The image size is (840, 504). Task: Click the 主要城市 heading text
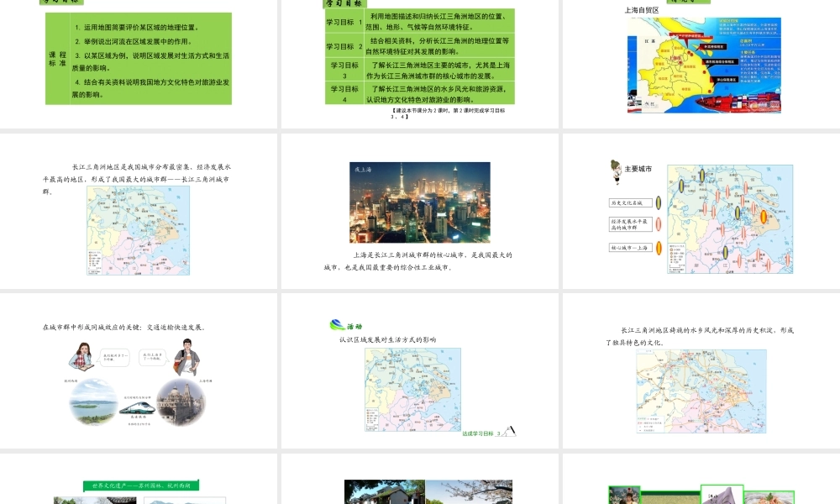pyautogui.click(x=638, y=169)
